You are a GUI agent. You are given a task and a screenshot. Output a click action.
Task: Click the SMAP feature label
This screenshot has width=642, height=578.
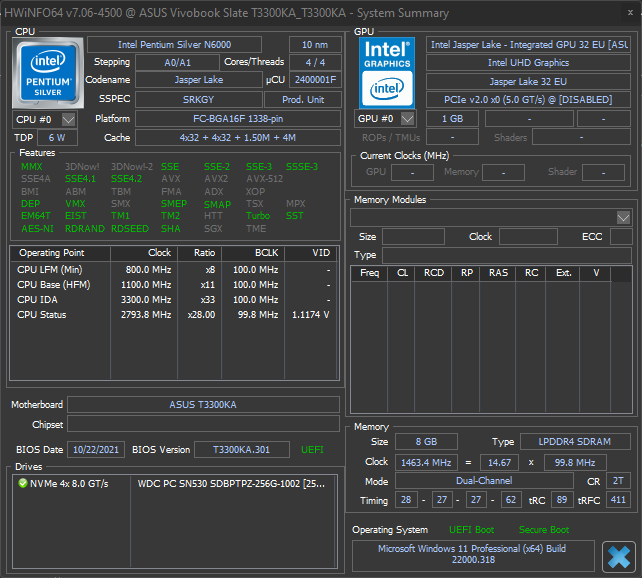(x=217, y=204)
